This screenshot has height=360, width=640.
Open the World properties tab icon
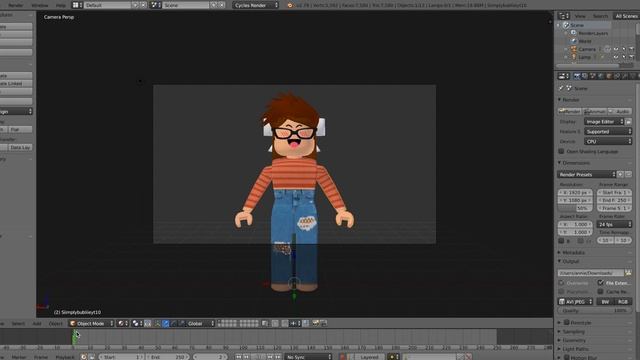tap(601, 76)
